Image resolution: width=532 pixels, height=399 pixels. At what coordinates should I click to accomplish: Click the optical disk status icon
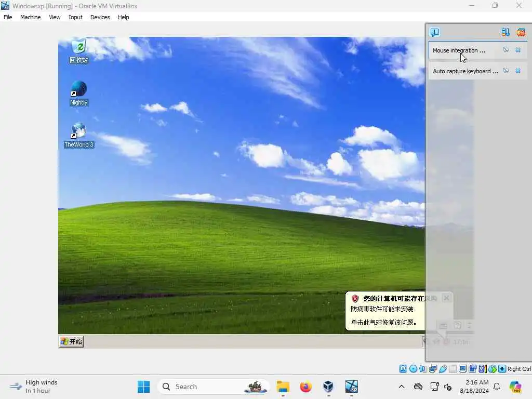pyautogui.click(x=413, y=369)
